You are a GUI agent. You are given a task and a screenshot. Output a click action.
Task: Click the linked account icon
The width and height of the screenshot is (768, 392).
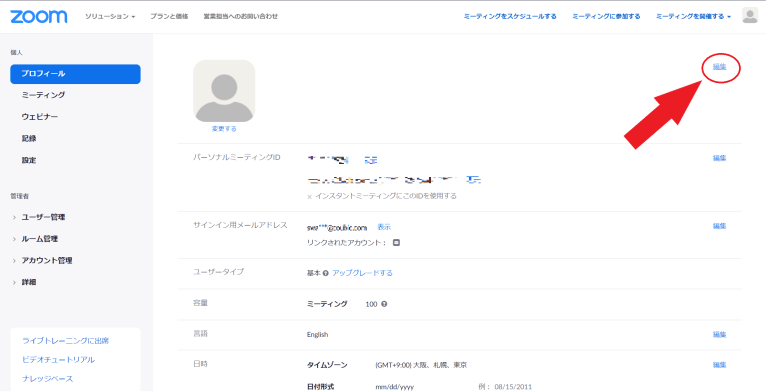396,243
